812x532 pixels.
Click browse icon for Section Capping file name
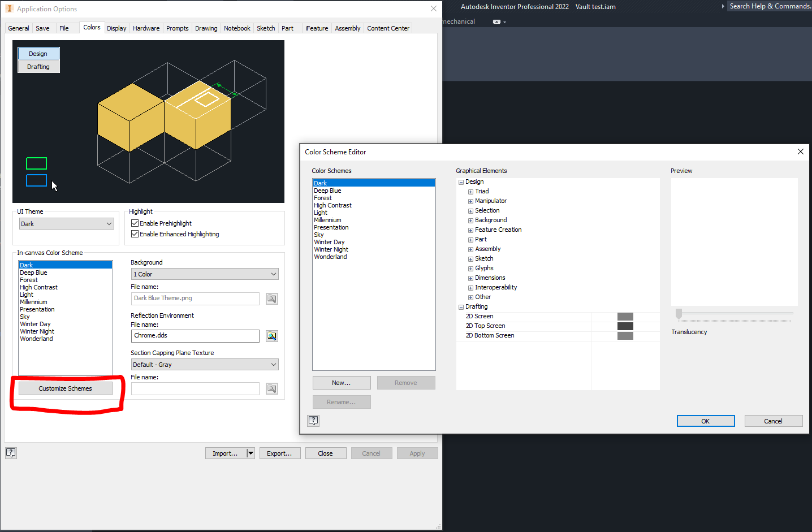[x=272, y=388]
